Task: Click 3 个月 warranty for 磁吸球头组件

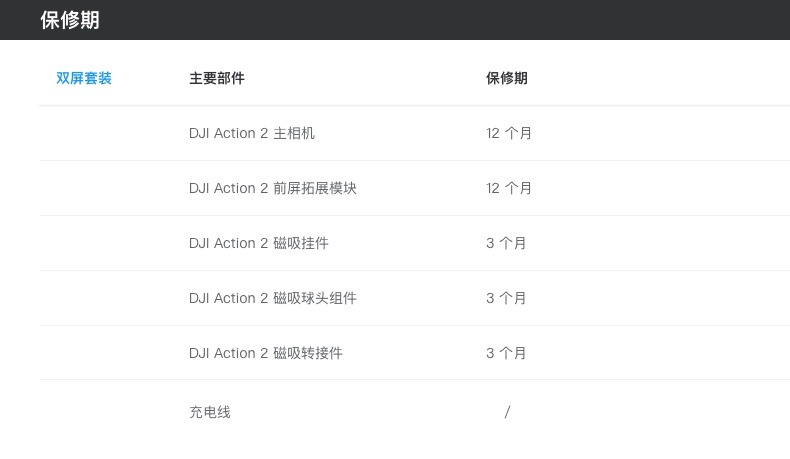Action: coord(506,298)
